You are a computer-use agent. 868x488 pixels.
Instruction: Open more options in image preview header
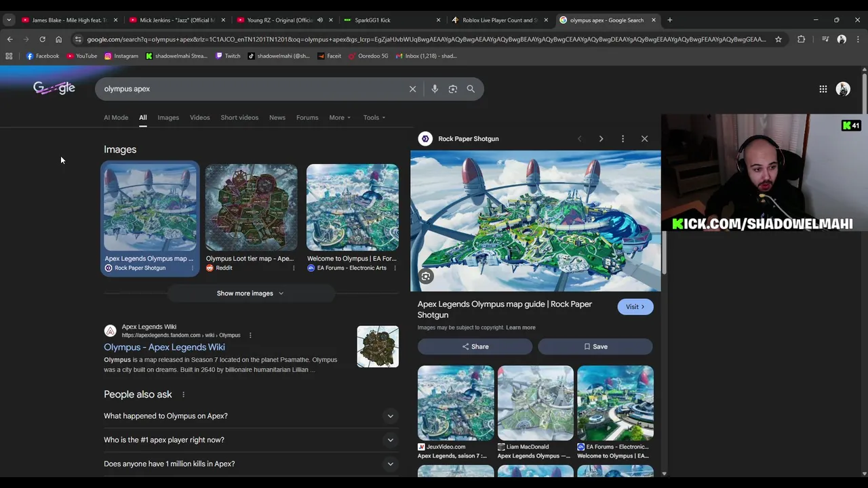click(x=623, y=139)
